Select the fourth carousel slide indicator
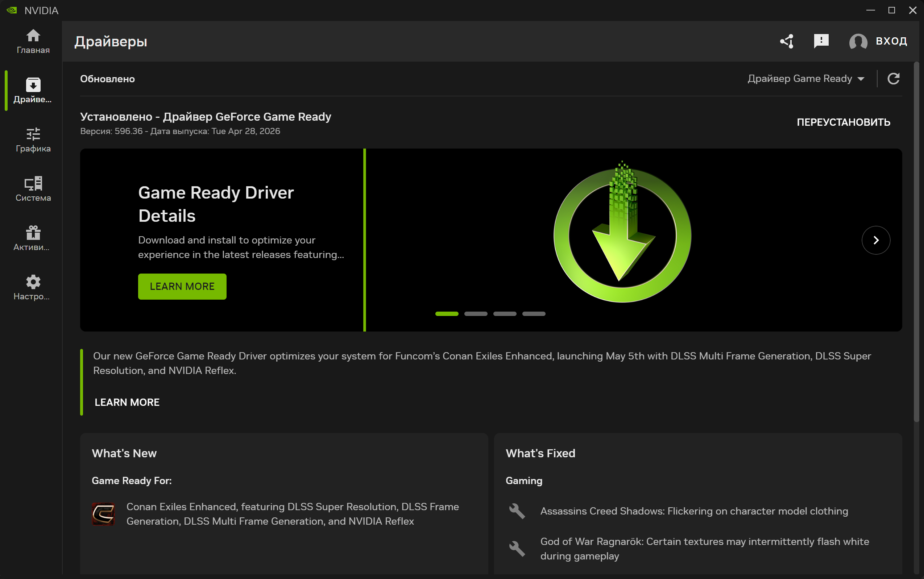Viewport: 924px width, 579px height. click(x=534, y=314)
